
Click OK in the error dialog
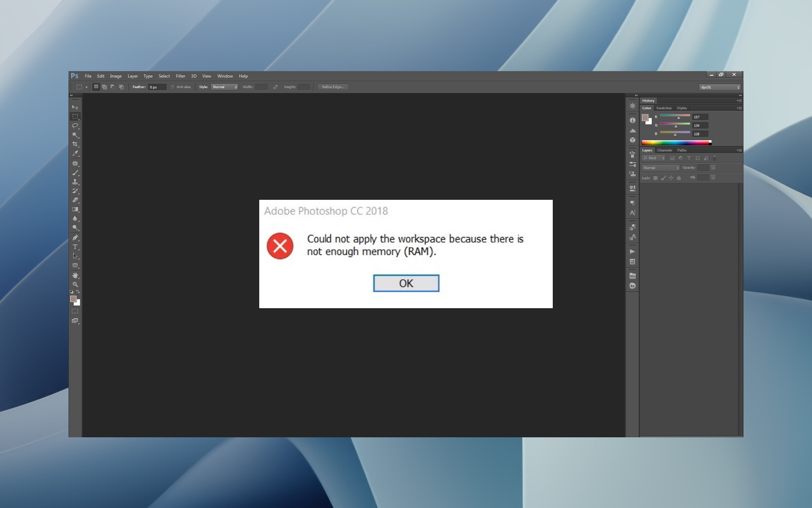tap(406, 283)
